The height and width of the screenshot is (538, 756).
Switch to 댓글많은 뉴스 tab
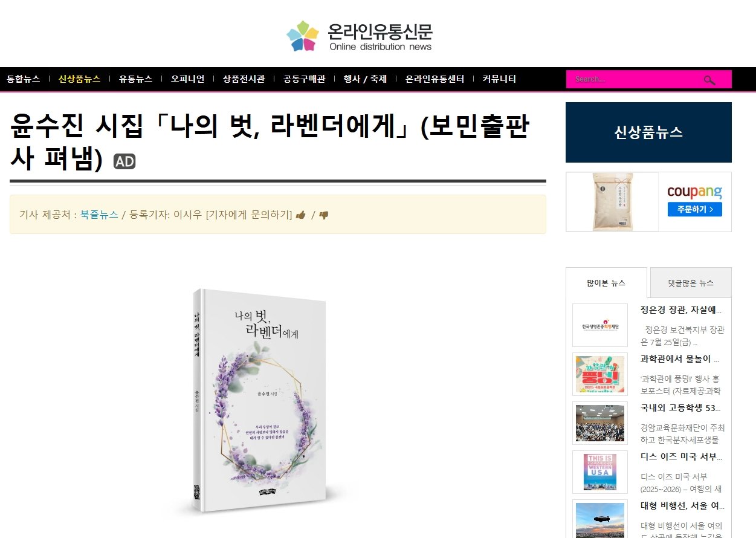690,283
